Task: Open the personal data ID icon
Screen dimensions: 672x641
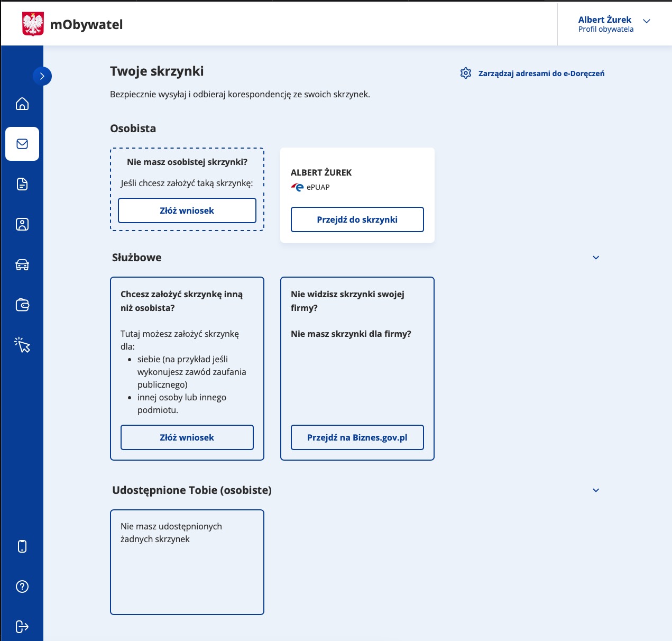Action: pyautogui.click(x=22, y=224)
